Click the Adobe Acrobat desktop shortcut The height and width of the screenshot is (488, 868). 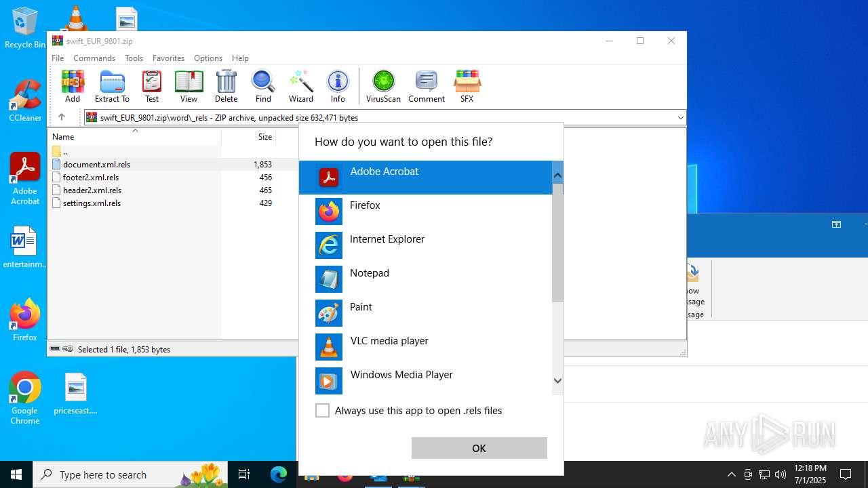click(25, 179)
